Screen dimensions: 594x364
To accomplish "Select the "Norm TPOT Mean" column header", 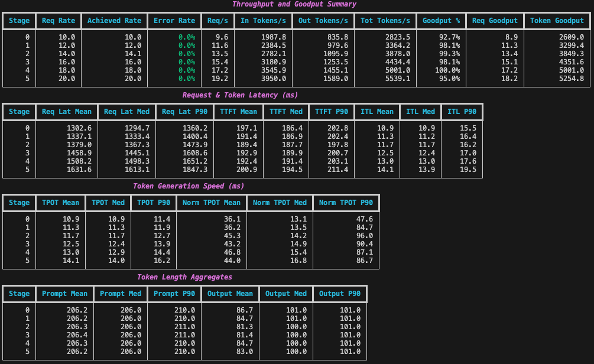I will pyautogui.click(x=212, y=203).
